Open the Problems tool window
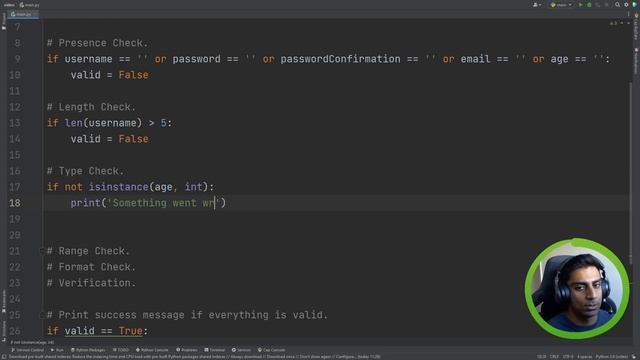640x360 pixels. [187, 350]
